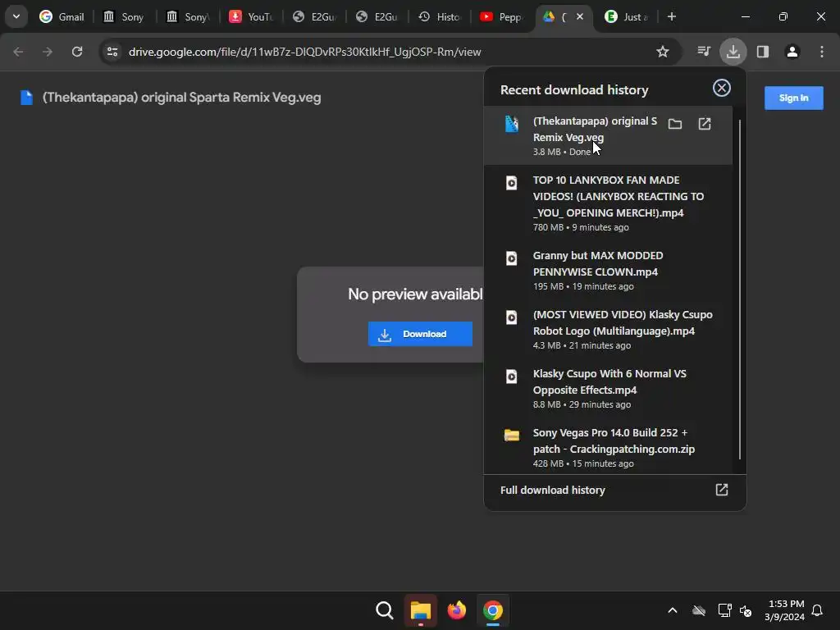Go forward to the next page
Viewport: 840px width, 630px height.
pos(48,52)
